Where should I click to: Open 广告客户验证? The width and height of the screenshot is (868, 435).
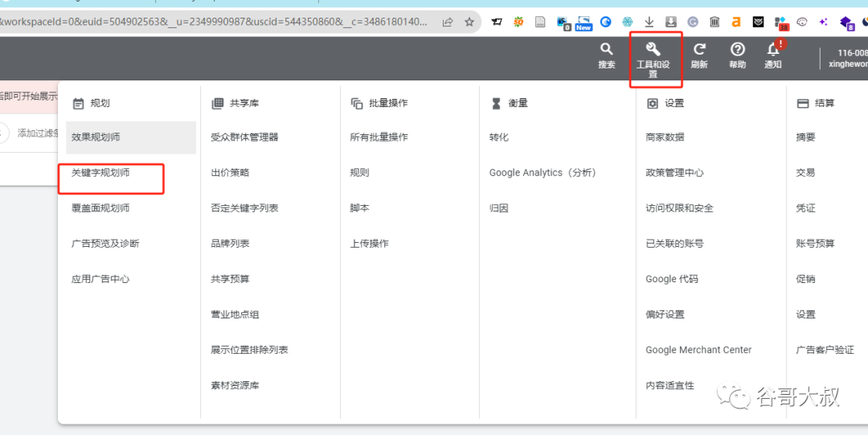click(x=825, y=350)
